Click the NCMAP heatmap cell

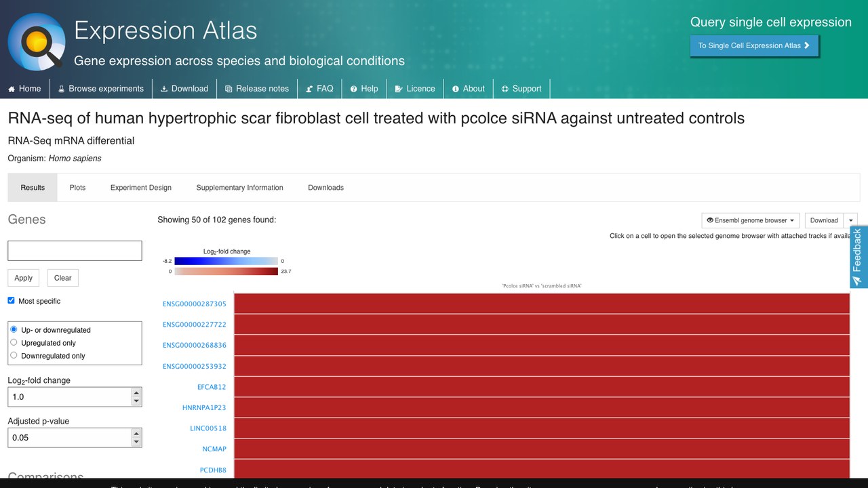(x=542, y=449)
